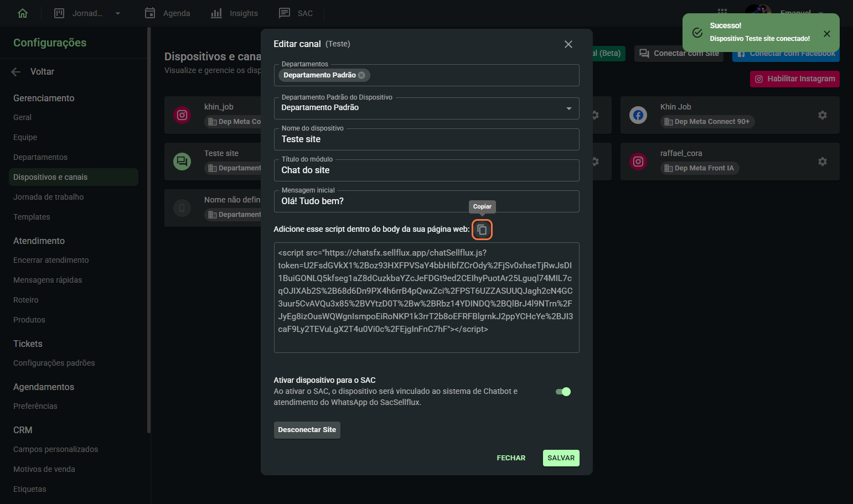
Task: Open the Departamentos multi-select field
Action: (427, 75)
